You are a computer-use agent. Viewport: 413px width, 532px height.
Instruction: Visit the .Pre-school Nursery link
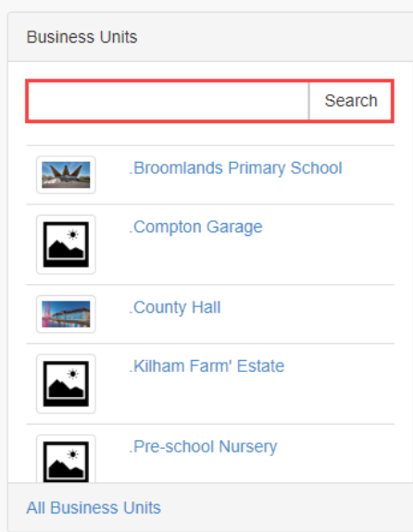pos(203,447)
